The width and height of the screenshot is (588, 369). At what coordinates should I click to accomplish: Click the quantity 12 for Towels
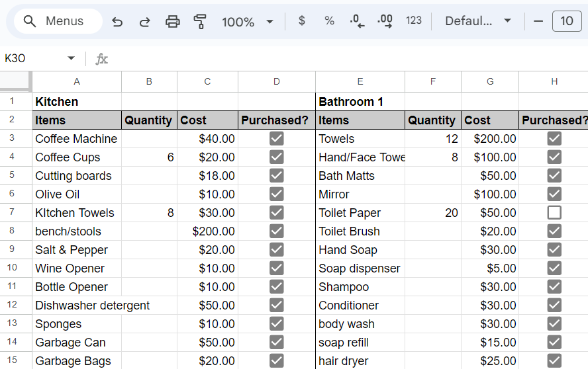coord(433,139)
